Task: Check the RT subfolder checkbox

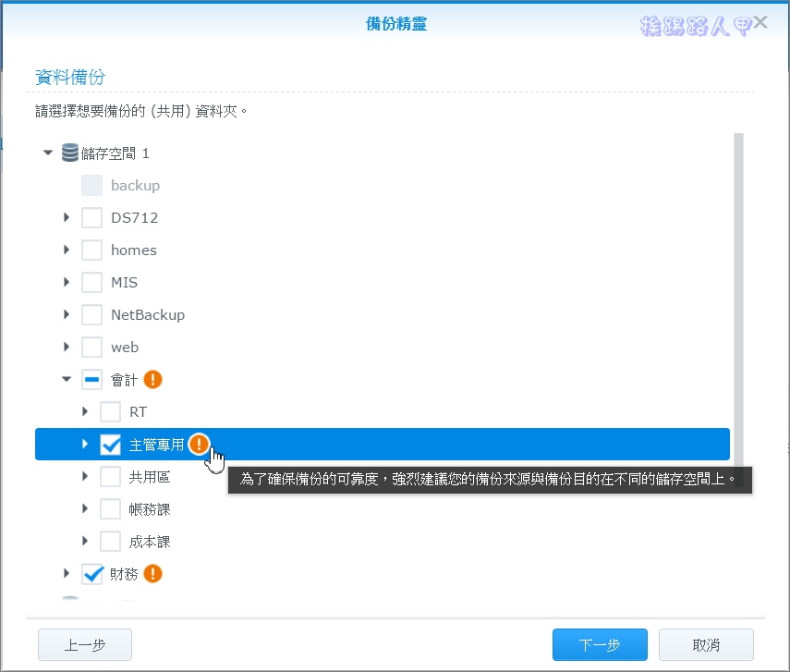Action: (110, 412)
